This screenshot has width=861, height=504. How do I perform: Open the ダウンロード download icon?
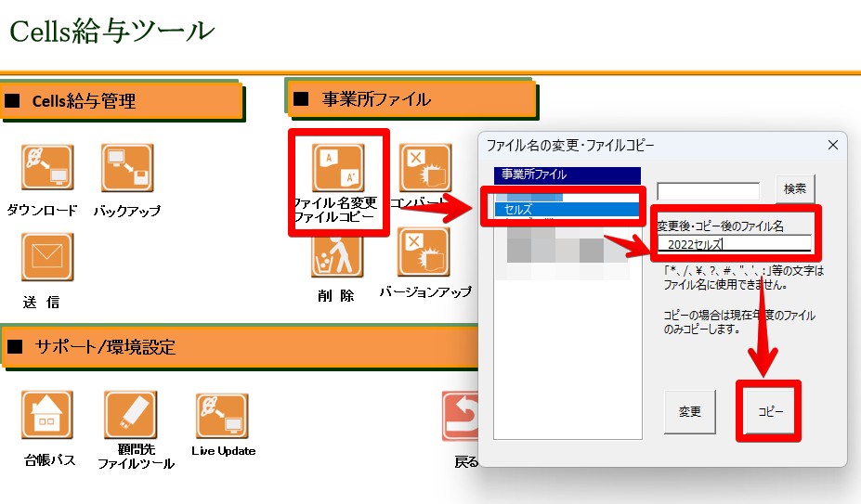coord(47,169)
